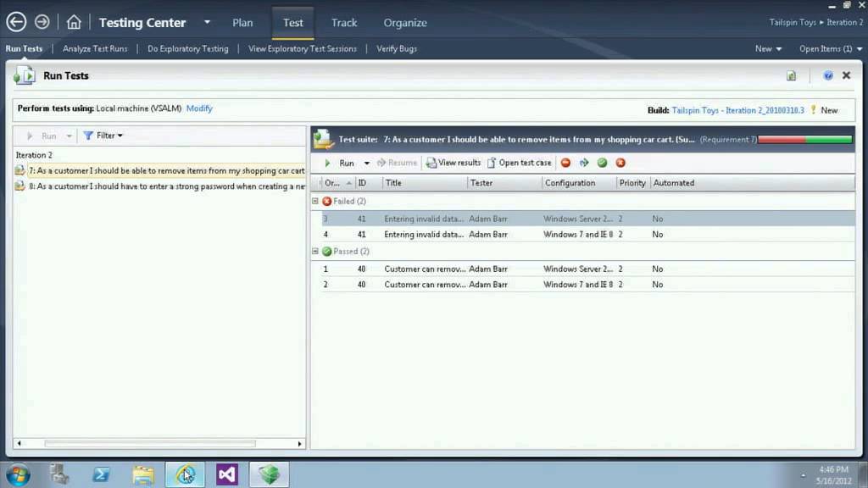868x488 pixels.
Task: Mark test failed with red X icon
Action: click(620, 163)
